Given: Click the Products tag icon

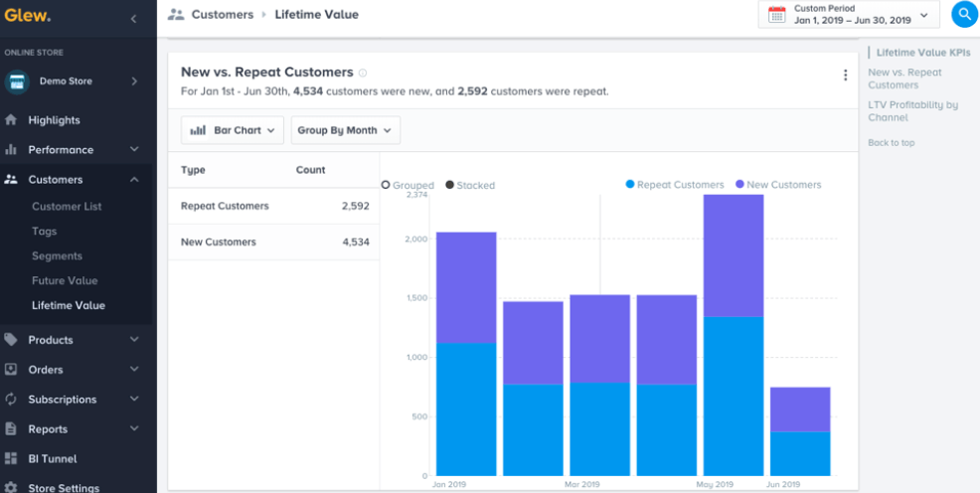Looking at the screenshot, I should pyautogui.click(x=11, y=339).
